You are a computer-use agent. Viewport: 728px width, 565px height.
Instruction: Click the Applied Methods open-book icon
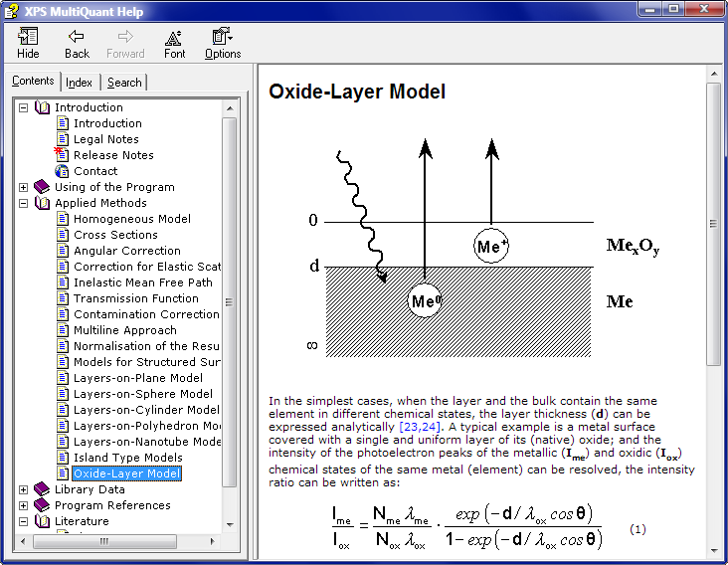pyautogui.click(x=42, y=203)
